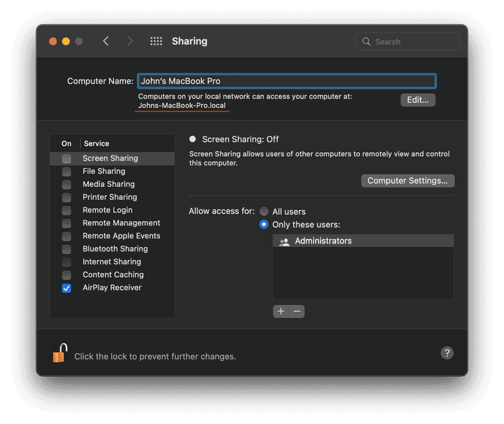Check the Printer Sharing box
The image size is (504, 424).
66,198
